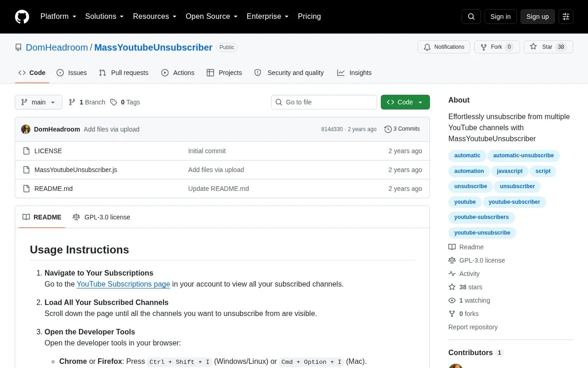Switch to the Issues tab

(72, 73)
